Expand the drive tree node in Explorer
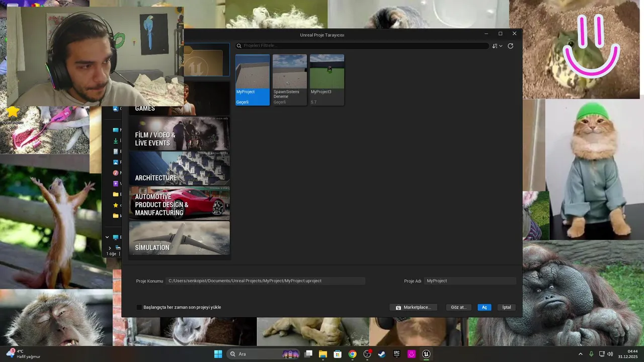644x362 pixels. (110, 247)
